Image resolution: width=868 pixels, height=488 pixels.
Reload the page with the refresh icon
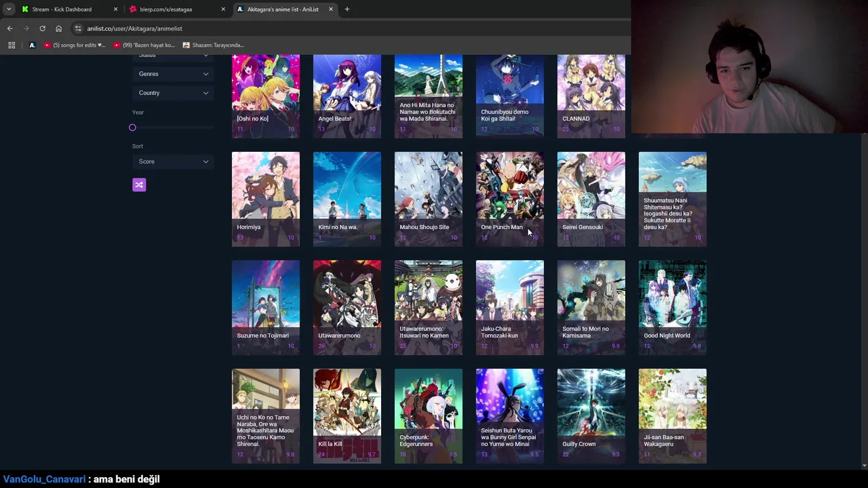click(x=42, y=28)
